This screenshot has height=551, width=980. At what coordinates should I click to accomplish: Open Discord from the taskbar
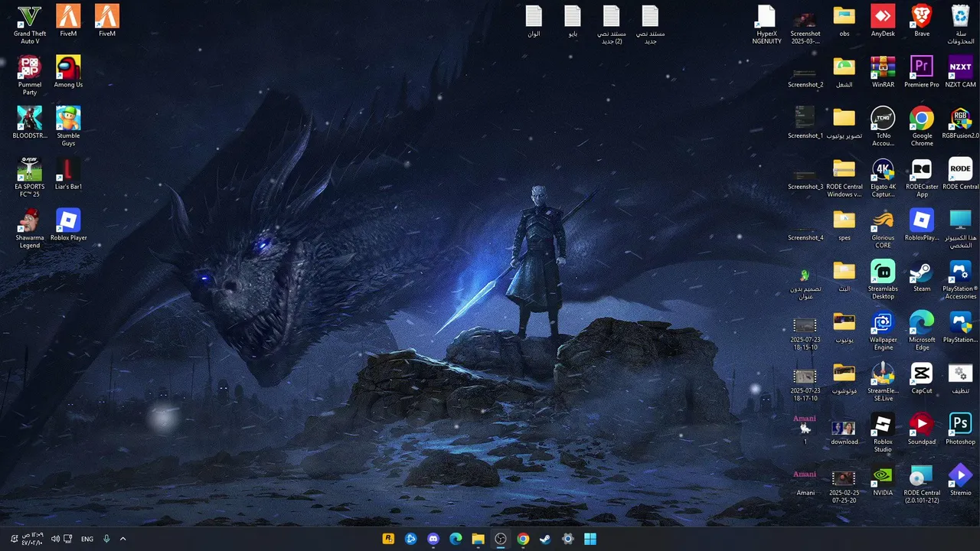click(x=433, y=539)
